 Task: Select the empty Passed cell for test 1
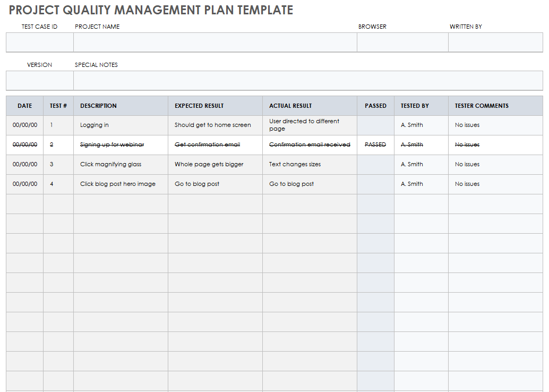pos(375,125)
